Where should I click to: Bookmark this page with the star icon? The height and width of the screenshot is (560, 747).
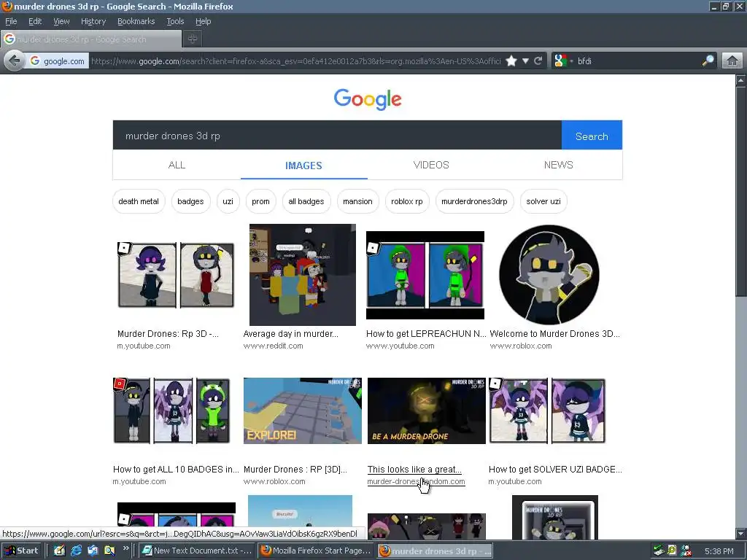pyautogui.click(x=511, y=61)
